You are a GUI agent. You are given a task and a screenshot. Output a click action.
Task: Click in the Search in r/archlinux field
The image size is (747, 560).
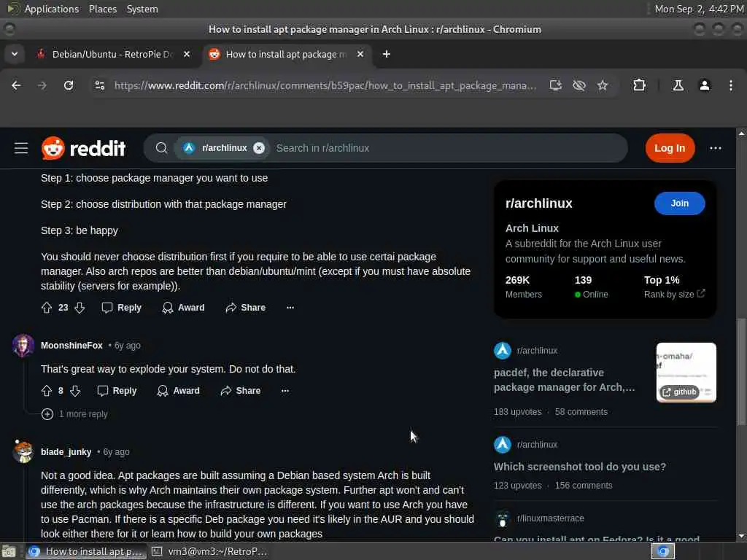448,148
